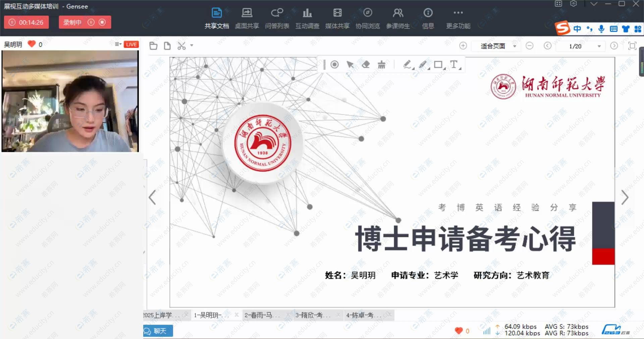Image resolution: width=644 pixels, height=339 pixels.
Task: Advance slide with right chevron
Action: point(625,197)
